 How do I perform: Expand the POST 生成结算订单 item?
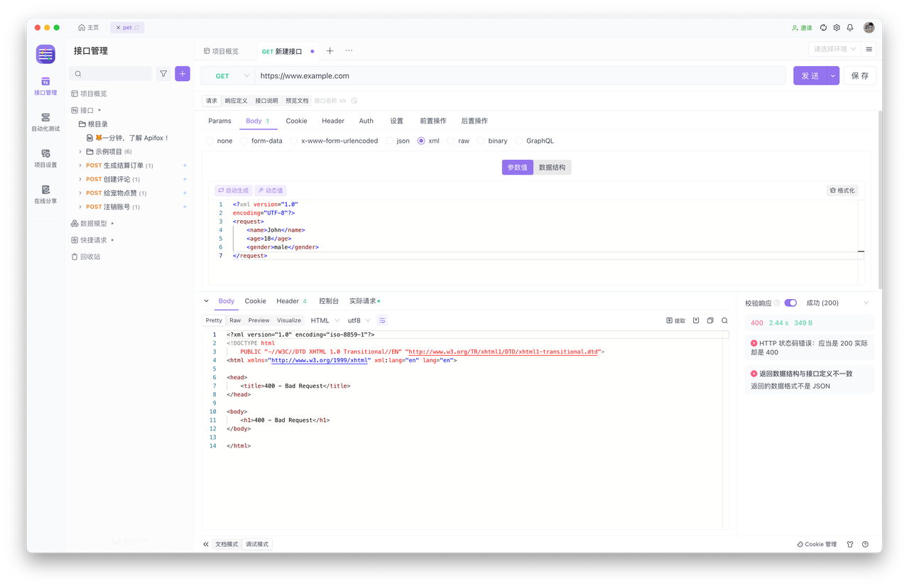tap(80, 165)
